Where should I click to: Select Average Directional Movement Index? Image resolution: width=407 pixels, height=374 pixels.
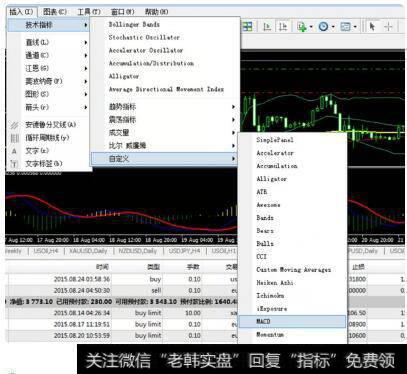click(x=164, y=89)
